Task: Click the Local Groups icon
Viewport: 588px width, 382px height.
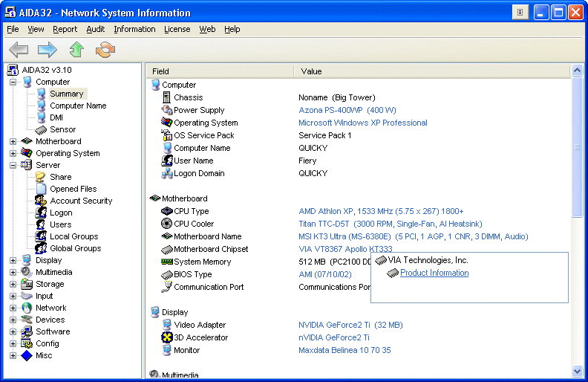Action: click(41, 236)
